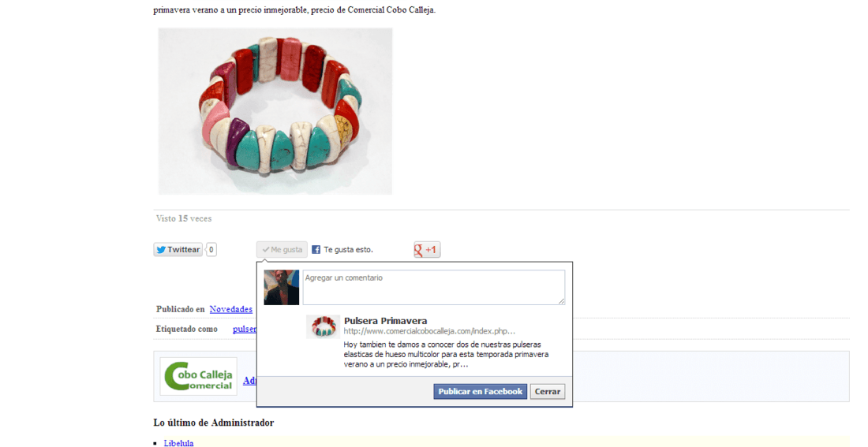The image size is (868, 447).
Task: Click the Facebook logo beside Te gusta esto
Action: click(316, 249)
